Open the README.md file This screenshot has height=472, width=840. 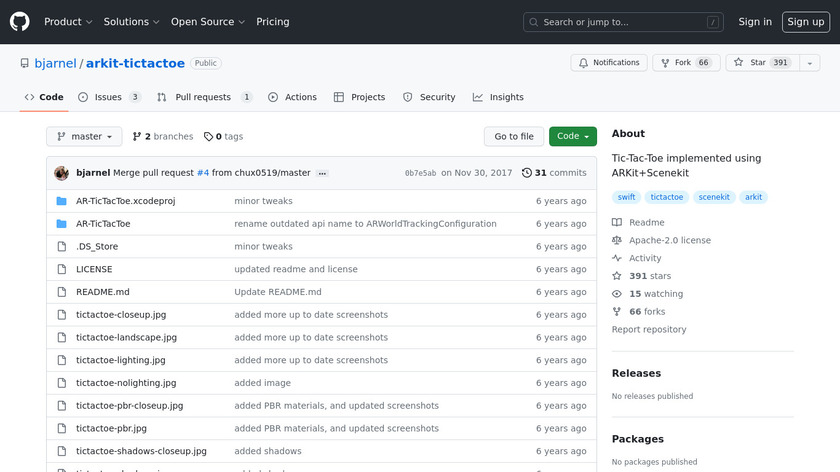tap(103, 292)
